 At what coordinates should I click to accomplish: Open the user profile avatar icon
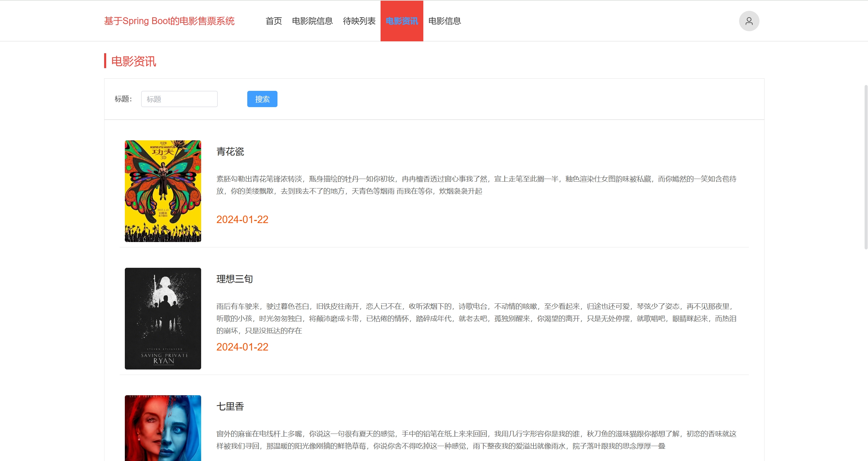pyautogui.click(x=749, y=21)
